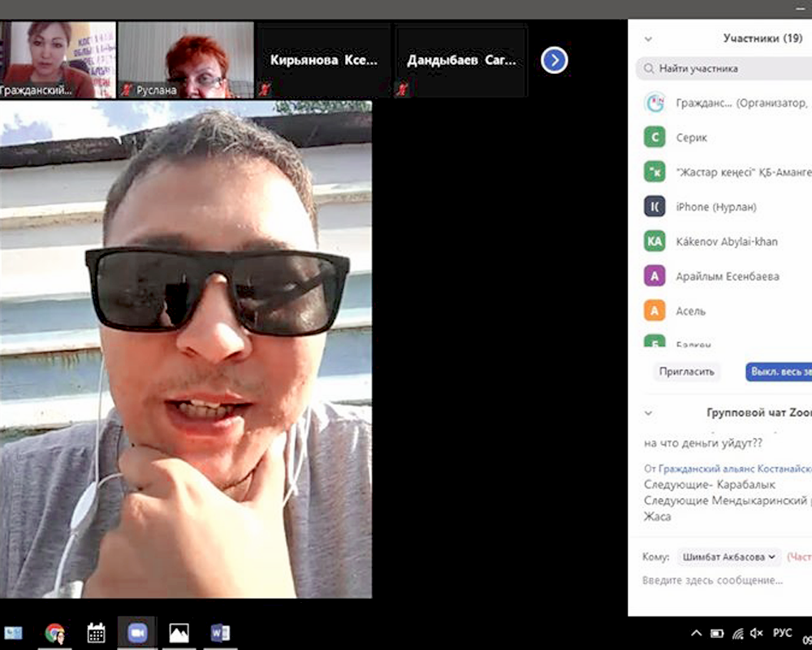
Task: Open Microsoft Word from the taskbar
Action: coord(220,633)
